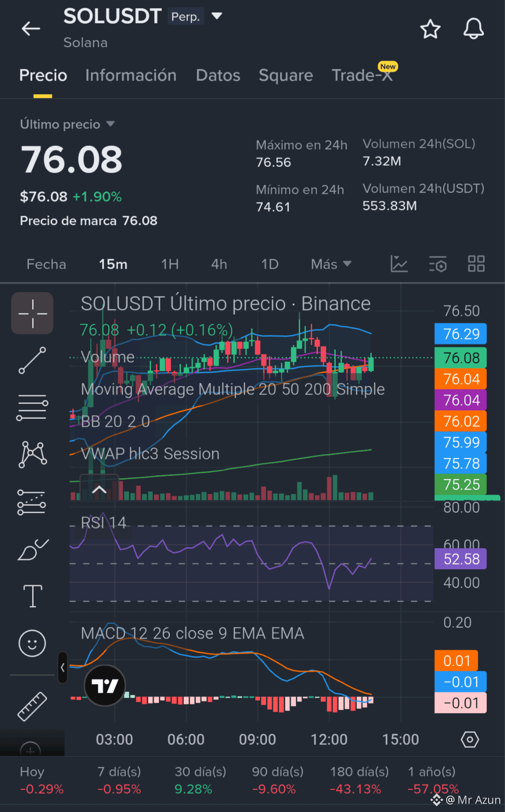Select the 1H timeframe
This screenshot has height=812, width=505.
170,264
